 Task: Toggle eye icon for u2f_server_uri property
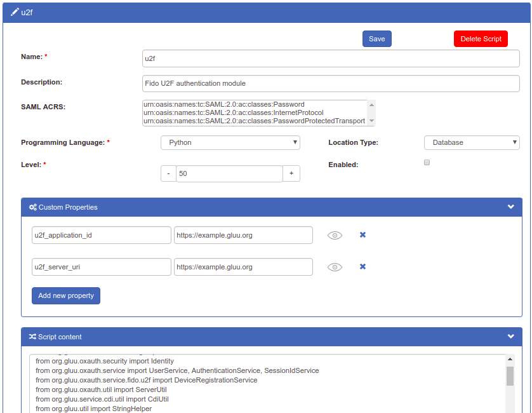point(335,267)
